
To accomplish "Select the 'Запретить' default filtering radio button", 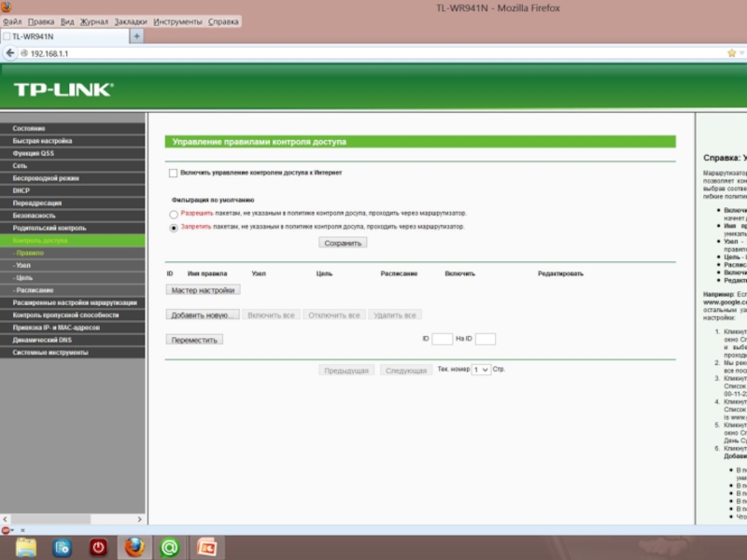I will (174, 227).
